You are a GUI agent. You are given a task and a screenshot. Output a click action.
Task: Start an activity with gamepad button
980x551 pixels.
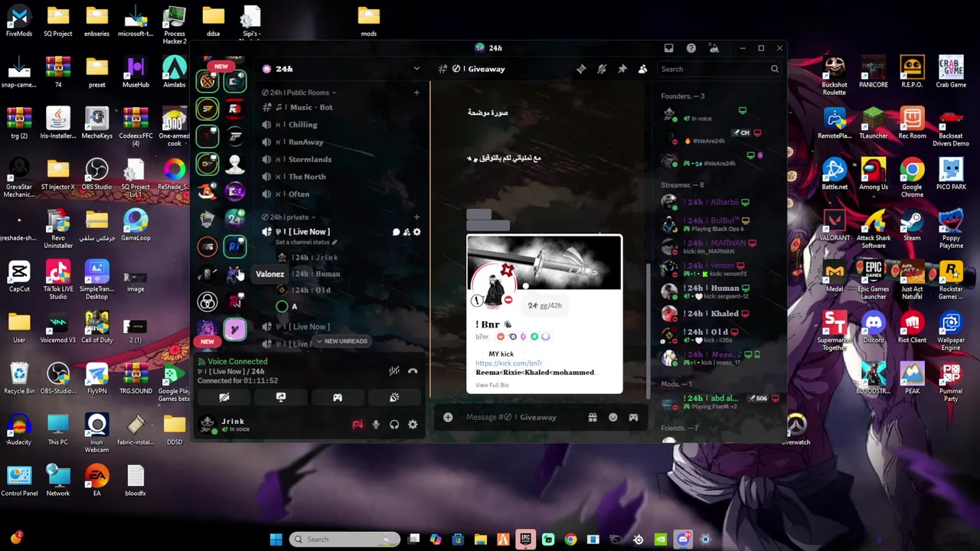pos(338,397)
